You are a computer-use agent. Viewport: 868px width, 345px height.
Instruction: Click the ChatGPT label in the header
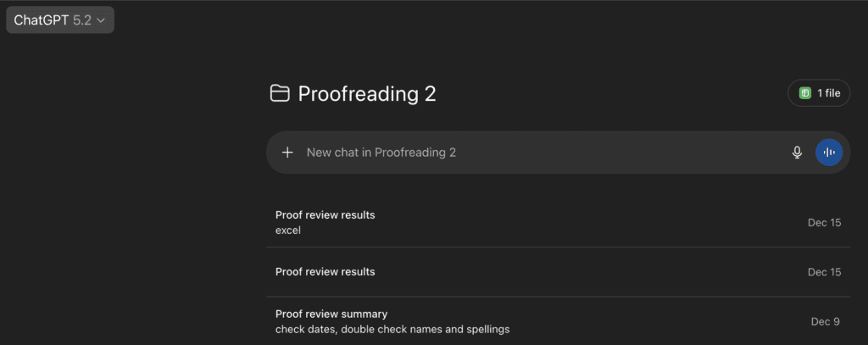42,20
